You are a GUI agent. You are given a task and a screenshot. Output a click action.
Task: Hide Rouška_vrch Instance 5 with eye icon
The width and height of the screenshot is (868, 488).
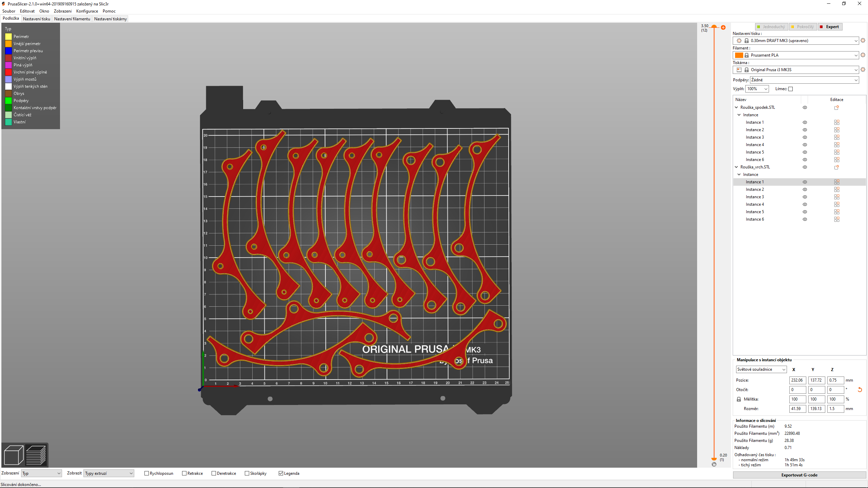[x=805, y=212]
